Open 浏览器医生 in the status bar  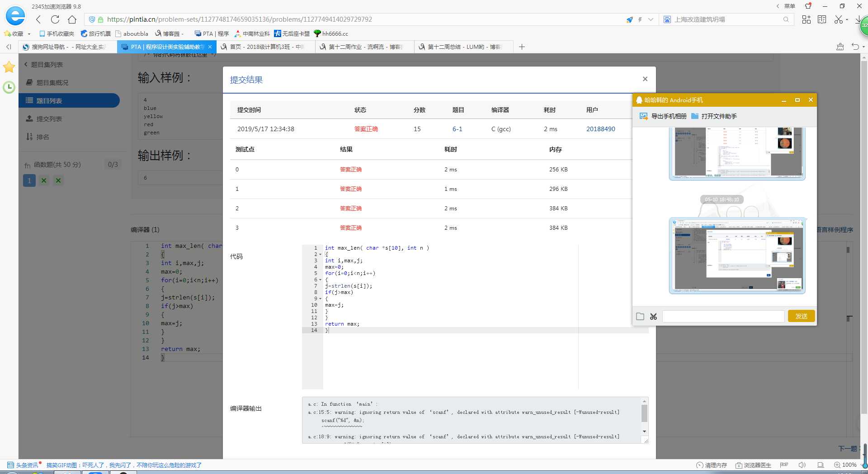[753, 465]
